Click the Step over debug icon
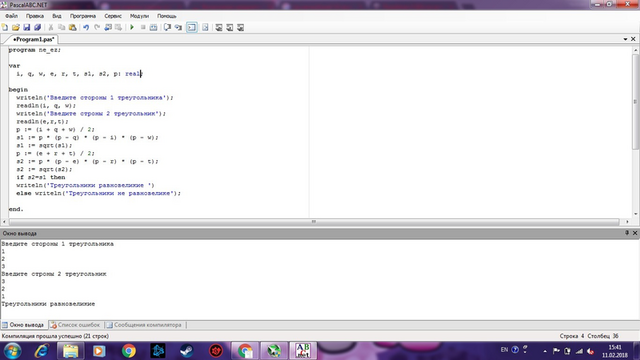Image resolution: width=640 pixels, height=360 pixels. point(167,27)
